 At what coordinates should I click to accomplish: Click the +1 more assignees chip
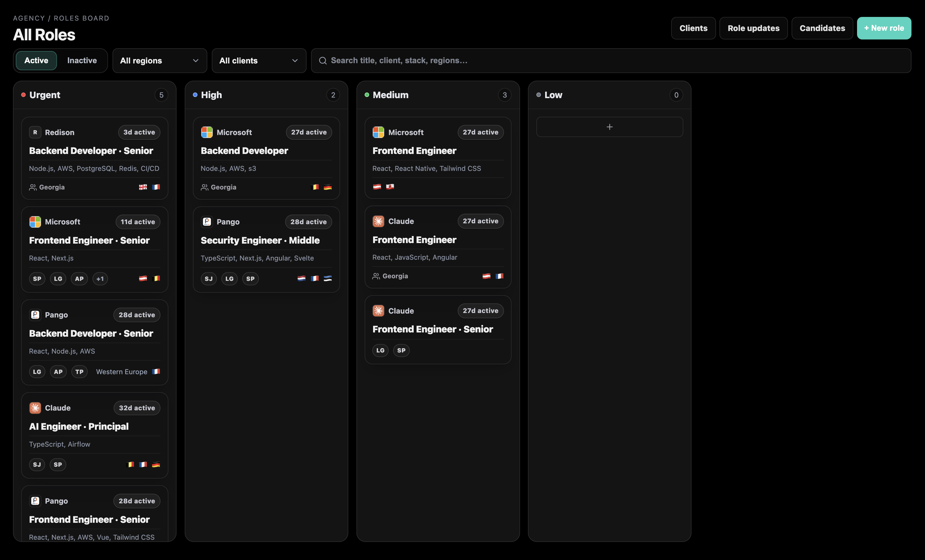tap(100, 279)
